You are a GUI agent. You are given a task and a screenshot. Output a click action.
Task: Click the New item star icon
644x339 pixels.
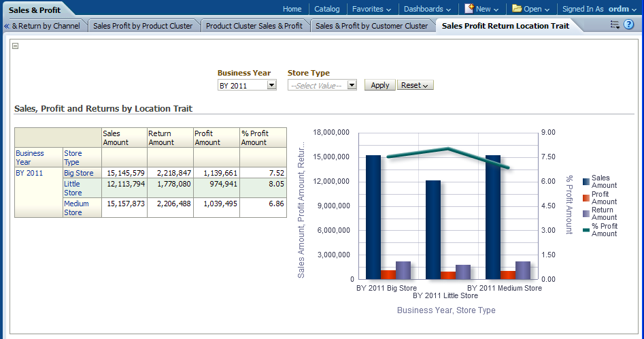tap(469, 9)
